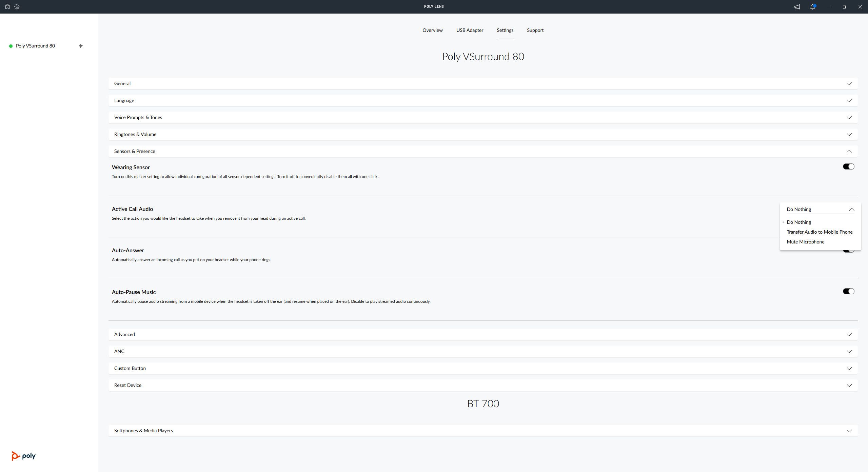Image resolution: width=868 pixels, height=472 pixels.
Task: Expand the ANC section
Action: pyautogui.click(x=849, y=352)
